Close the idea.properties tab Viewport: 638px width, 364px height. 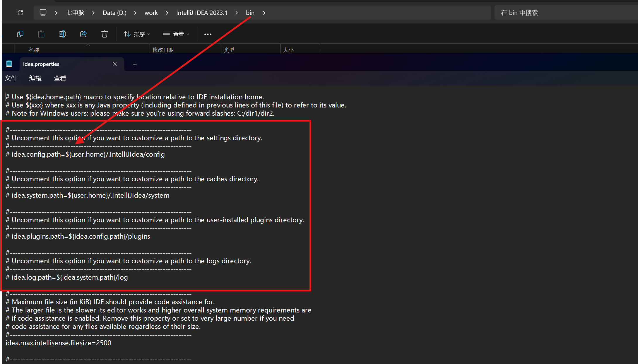tap(115, 64)
